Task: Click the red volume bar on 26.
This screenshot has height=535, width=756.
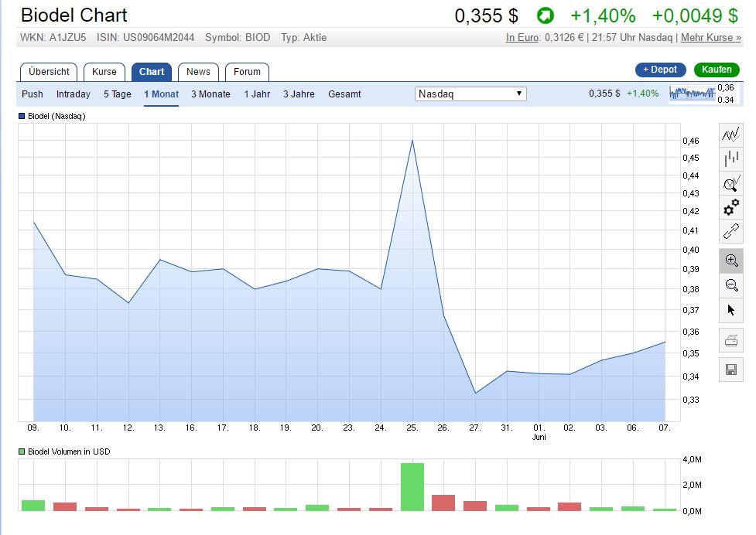Action: click(x=443, y=503)
